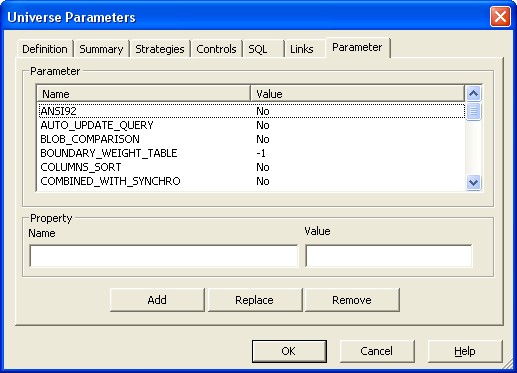Screen dimensions: 517x373
Task: Click the Remove button
Action: 352,300
